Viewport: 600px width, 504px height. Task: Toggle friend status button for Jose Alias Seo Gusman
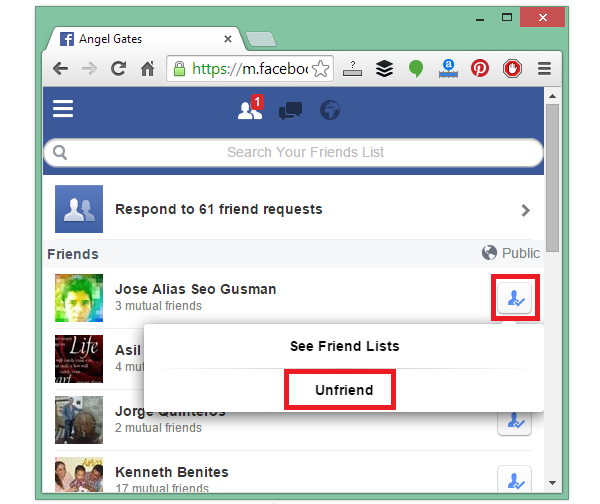pyautogui.click(x=515, y=298)
